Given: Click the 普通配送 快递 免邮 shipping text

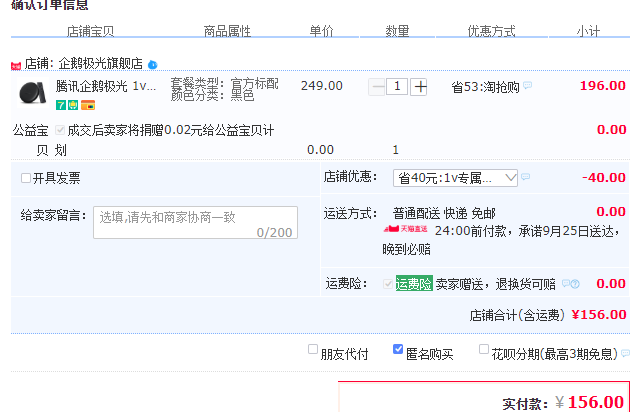Looking at the screenshot, I should 444,213.
